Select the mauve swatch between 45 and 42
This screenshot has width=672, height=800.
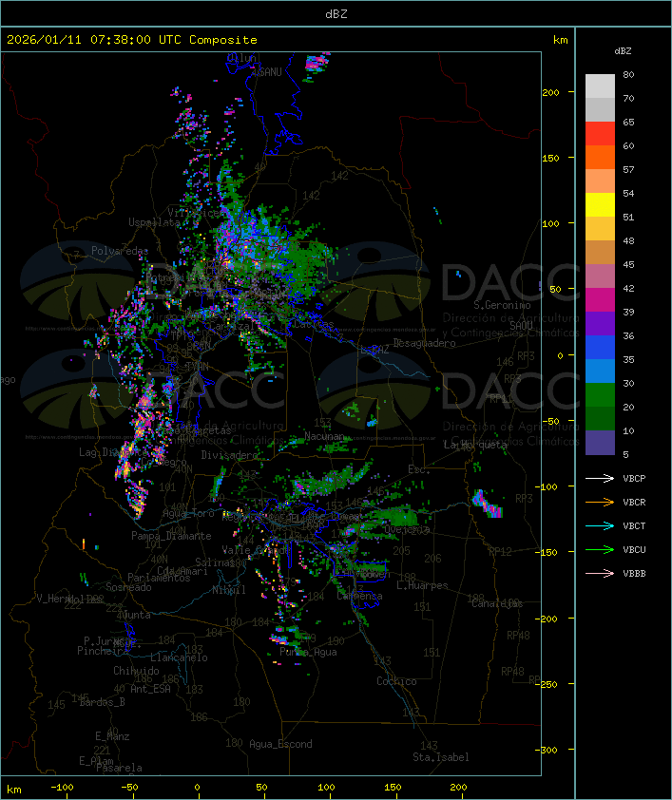tap(600, 276)
